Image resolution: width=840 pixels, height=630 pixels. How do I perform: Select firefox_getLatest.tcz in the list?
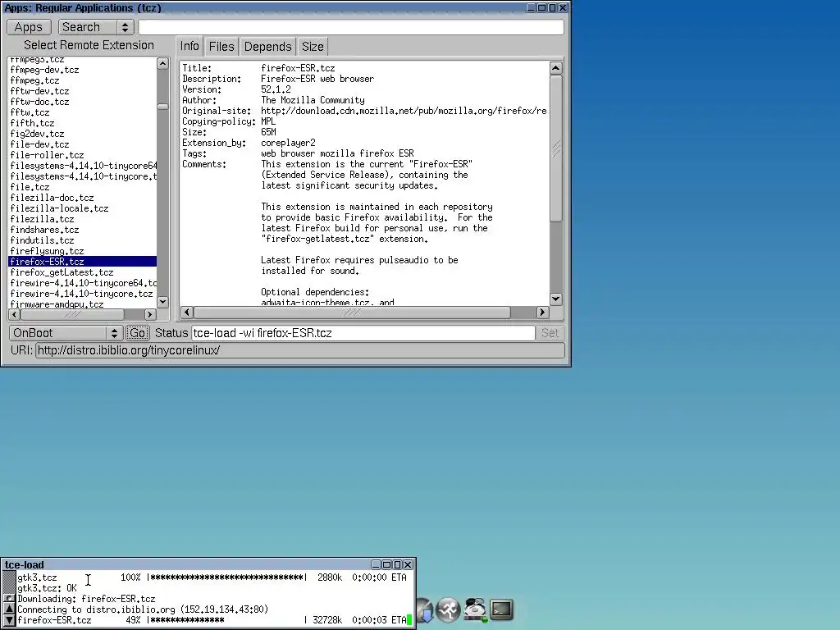(x=83, y=272)
